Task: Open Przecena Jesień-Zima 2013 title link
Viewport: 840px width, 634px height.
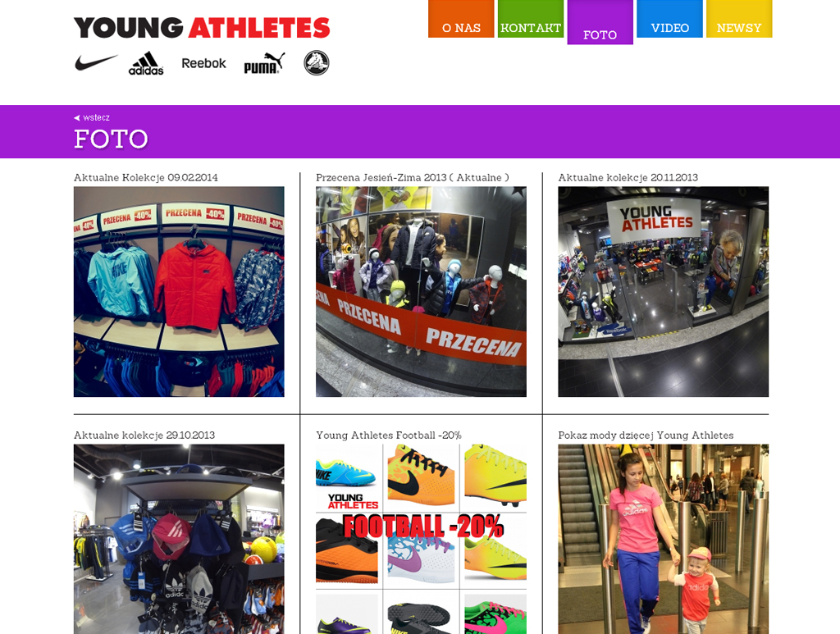Action: pos(413,177)
